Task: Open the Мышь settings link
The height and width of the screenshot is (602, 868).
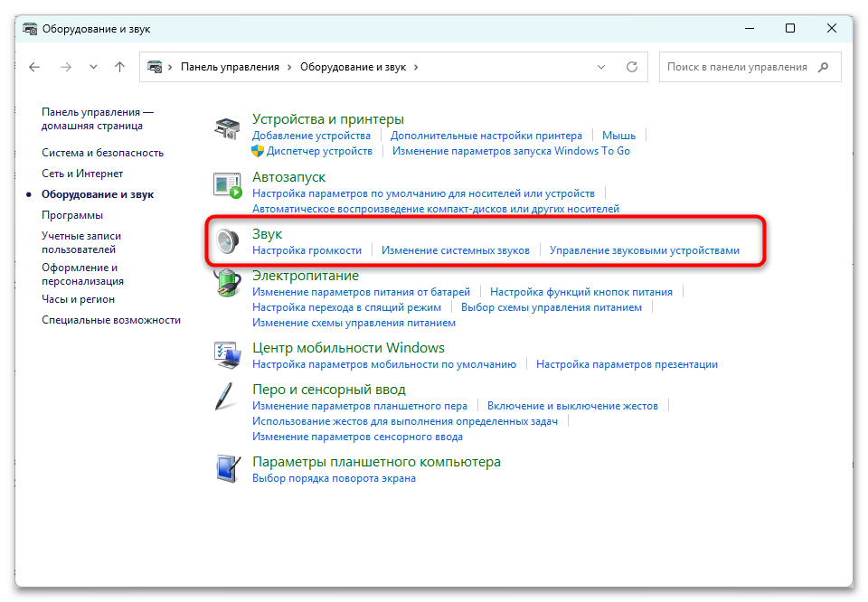Action: point(618,136)
